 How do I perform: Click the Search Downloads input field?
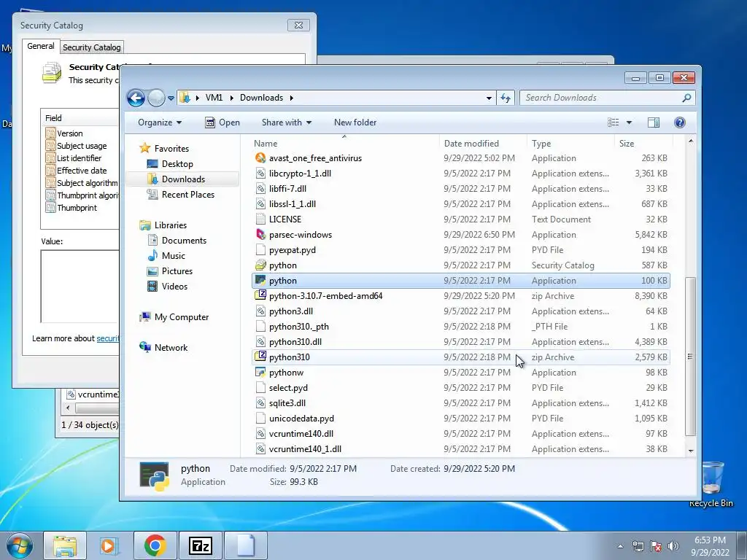600,98
